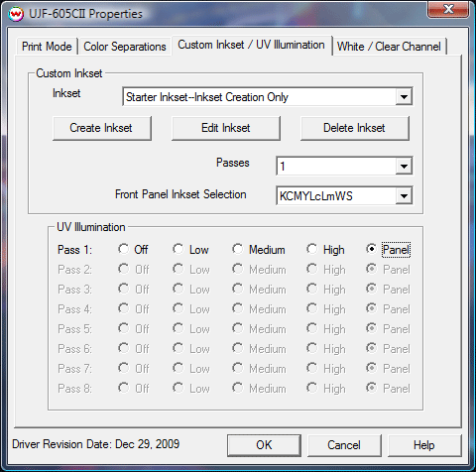Open the Color Separations tab
Image resolution: width=476 pixels, height=472 pixels.
[x=125, y=47]
